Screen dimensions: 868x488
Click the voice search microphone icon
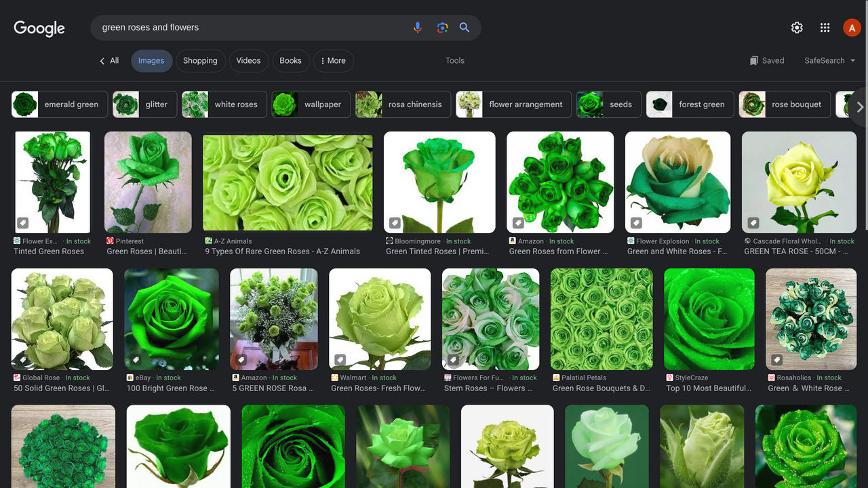tap(418, 28)
